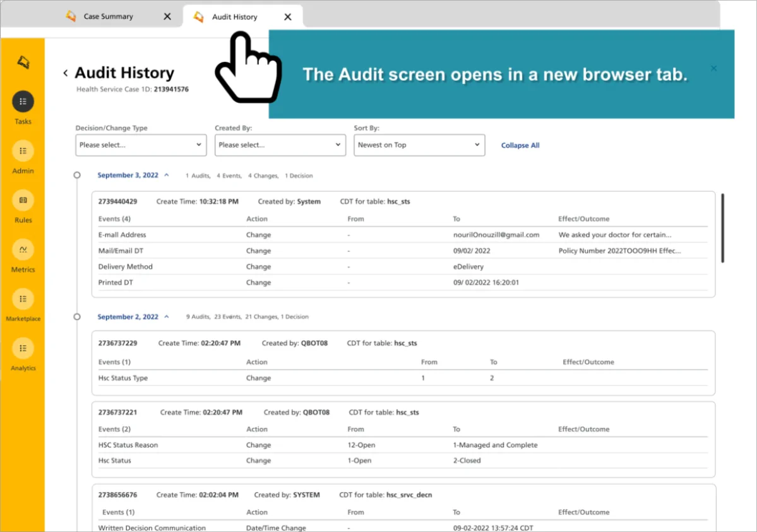Select the Audit History tab
Viewport: 757px width, 532px height.
(234, 17)
